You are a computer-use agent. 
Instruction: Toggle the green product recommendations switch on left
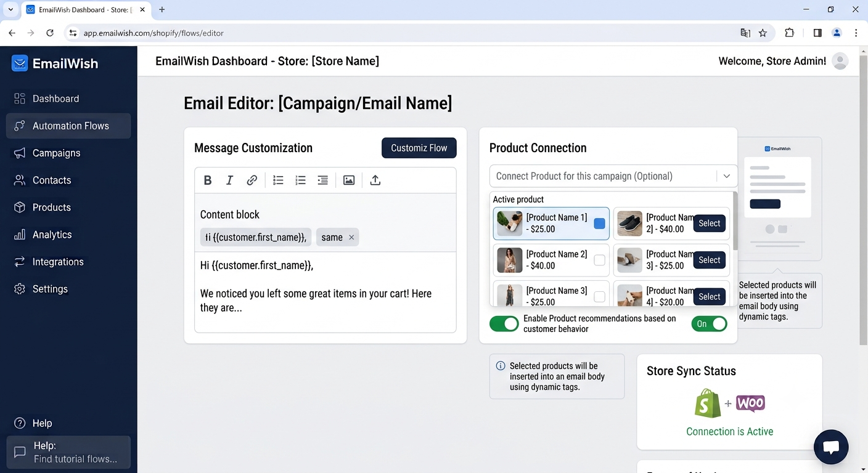[504, 324]
